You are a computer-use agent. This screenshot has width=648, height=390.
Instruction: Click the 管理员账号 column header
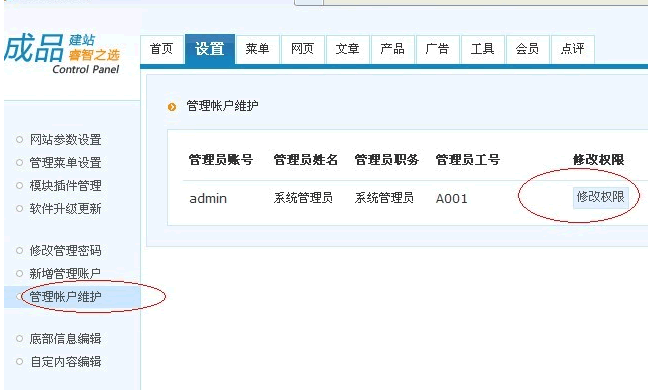coord(221,159)
